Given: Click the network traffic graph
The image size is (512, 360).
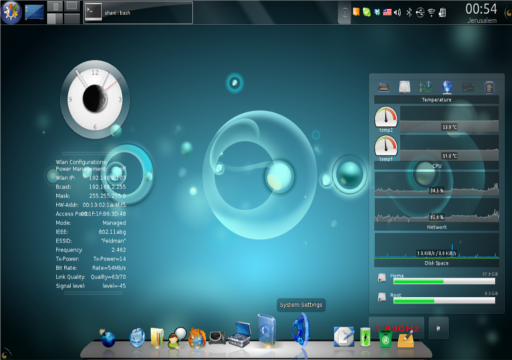Looking at the screenshot, I should [x=437, y=246].
